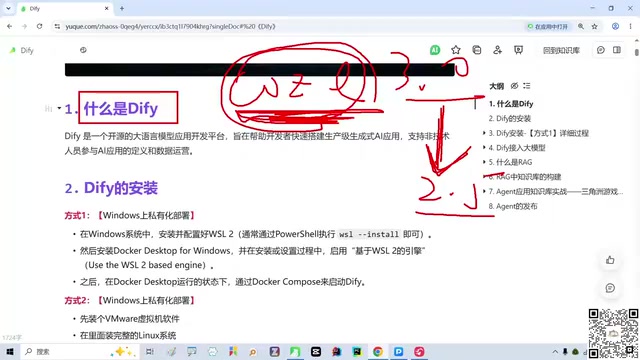The image size is (640, 360).
Task: Open outline item 8. Agent的发布
Action: coord(513,206)
